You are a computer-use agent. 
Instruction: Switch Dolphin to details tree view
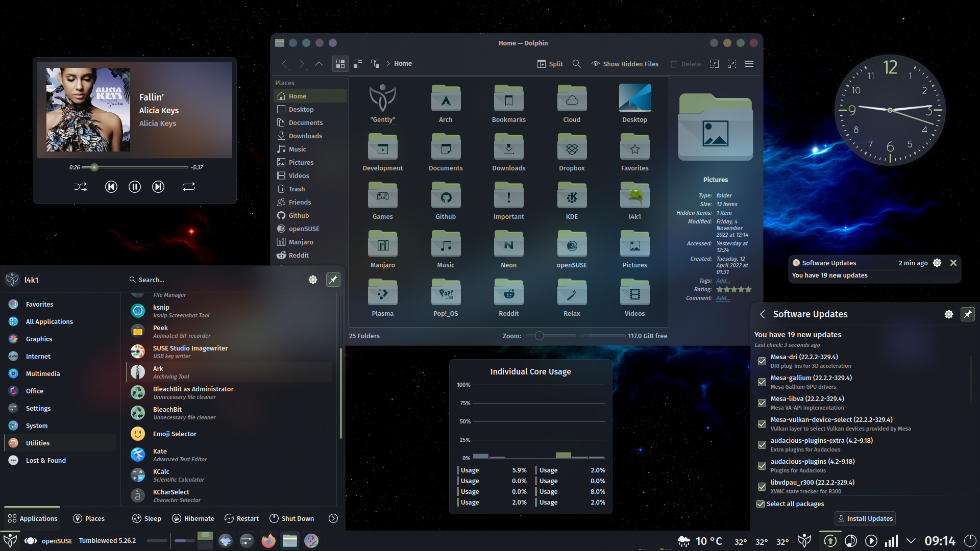pos(375,64)
